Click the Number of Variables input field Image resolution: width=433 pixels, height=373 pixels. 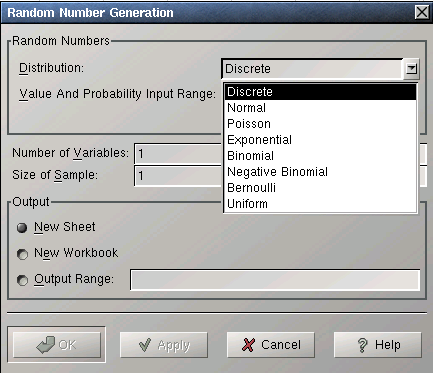coord(178,154)
